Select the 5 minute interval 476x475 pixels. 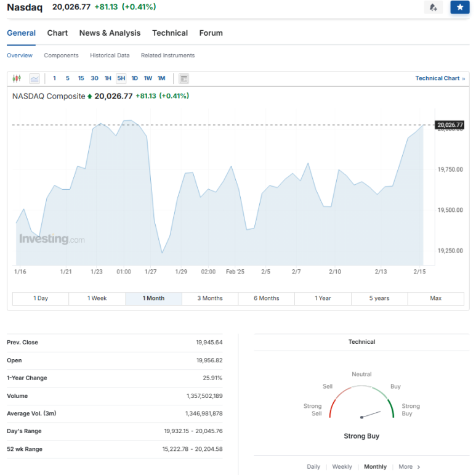click(68, 78)
